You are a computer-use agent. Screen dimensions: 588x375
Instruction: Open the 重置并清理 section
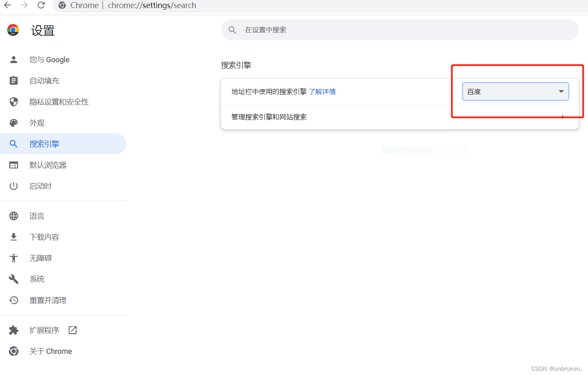[63, 300]
